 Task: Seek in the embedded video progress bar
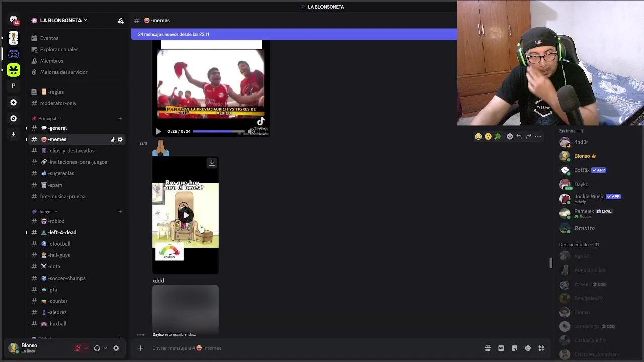click(219, 131)
